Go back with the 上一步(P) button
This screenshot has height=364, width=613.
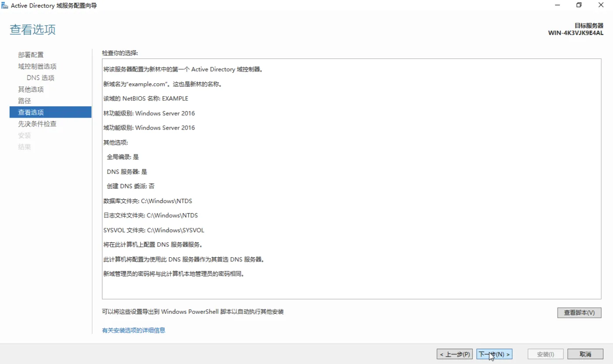pos(454,354)
